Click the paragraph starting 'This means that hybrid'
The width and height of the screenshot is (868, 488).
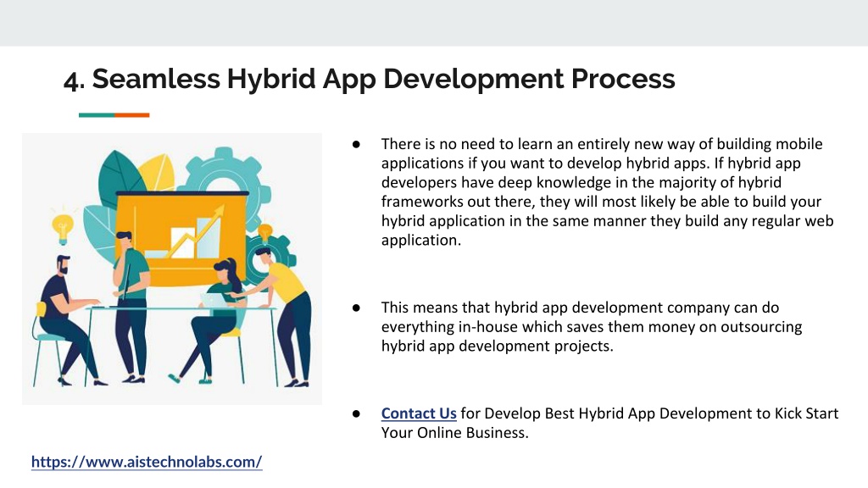click(x=591, y=326)
